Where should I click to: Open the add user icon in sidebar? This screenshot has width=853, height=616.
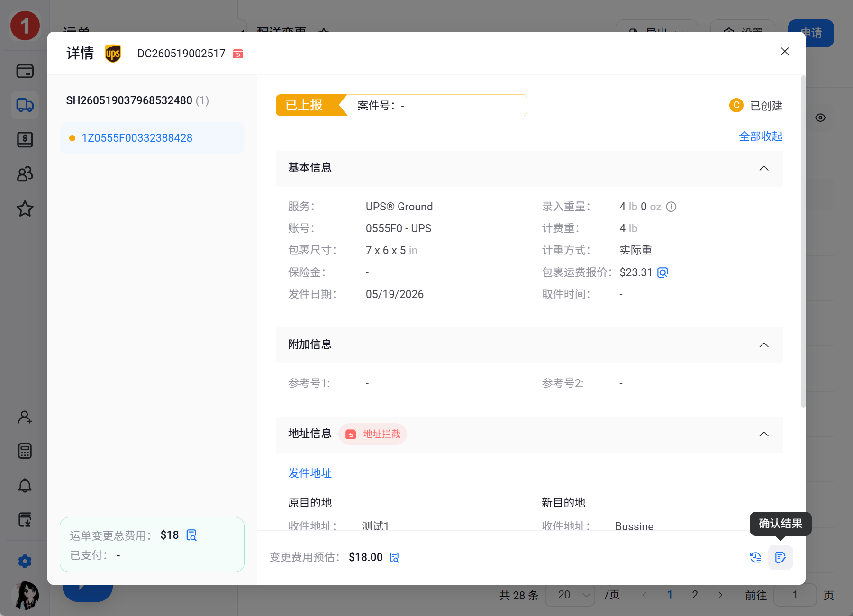25,417
